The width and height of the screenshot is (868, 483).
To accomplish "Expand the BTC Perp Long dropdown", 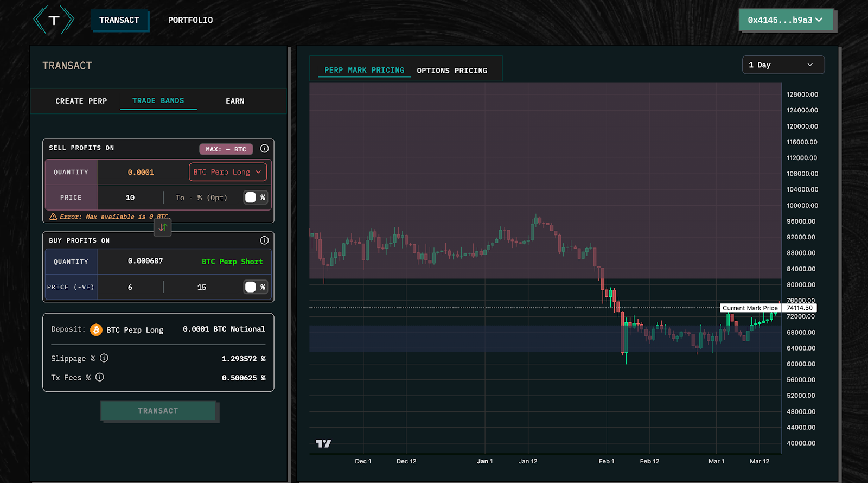I will click(x=228, y=172).
